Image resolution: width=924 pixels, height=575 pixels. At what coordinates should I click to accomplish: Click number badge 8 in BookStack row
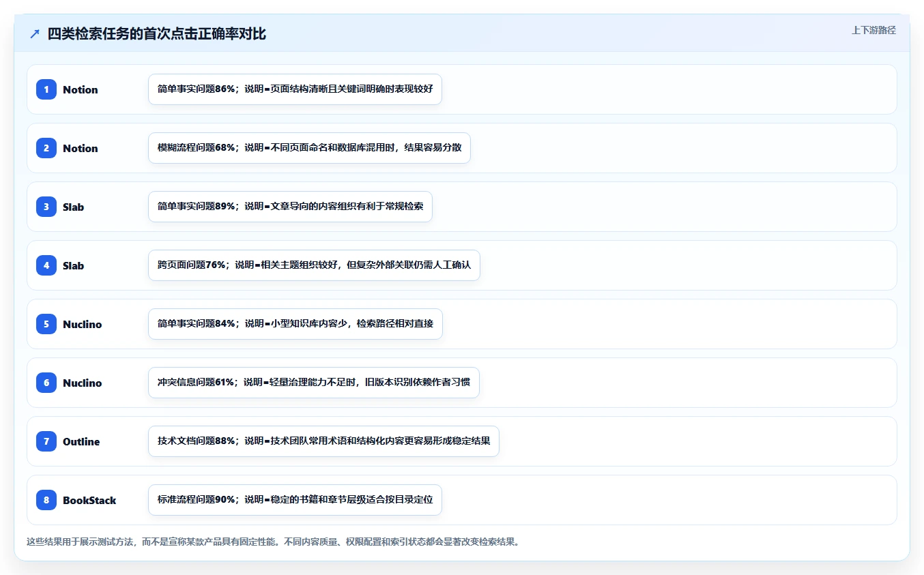click(x=46, y=500)
